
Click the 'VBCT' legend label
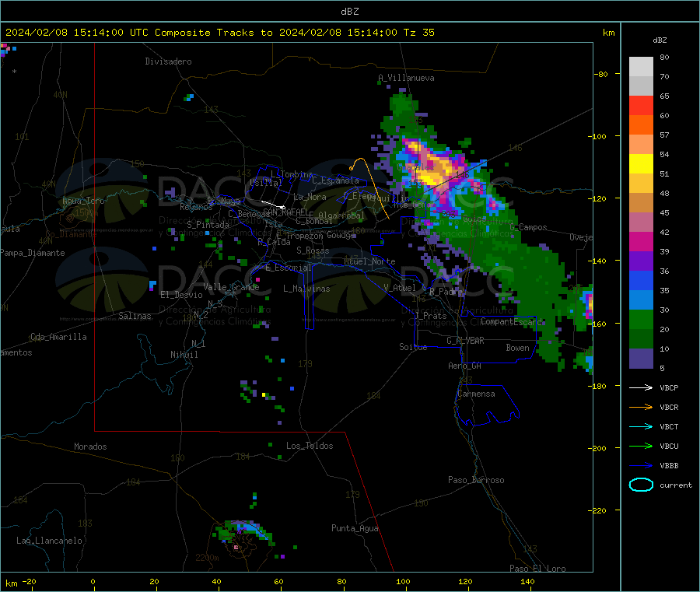(x=669, y=426)
